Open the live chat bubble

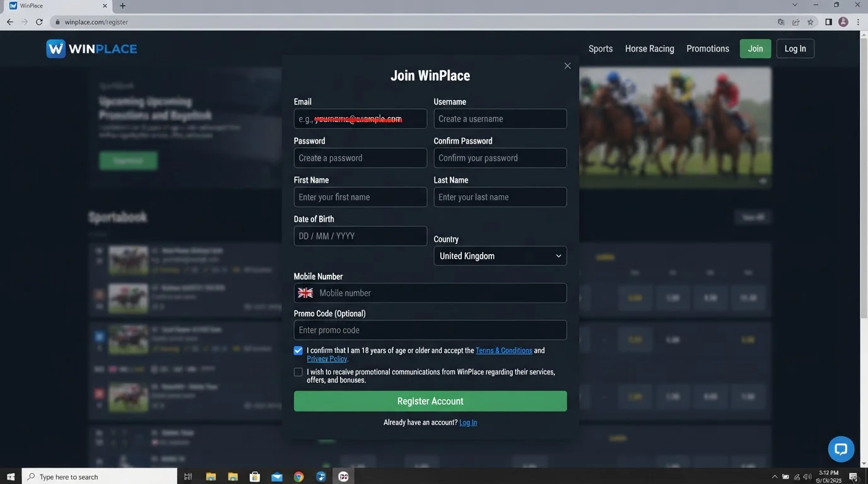point(841,449)
